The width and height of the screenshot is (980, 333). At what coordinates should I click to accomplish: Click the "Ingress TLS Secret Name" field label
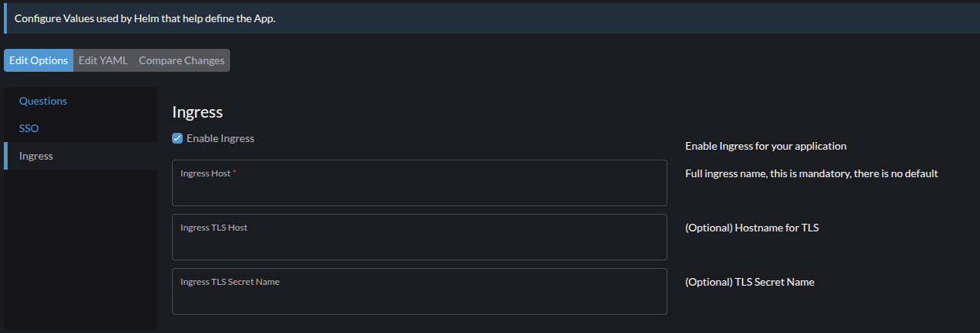[229, 282]
